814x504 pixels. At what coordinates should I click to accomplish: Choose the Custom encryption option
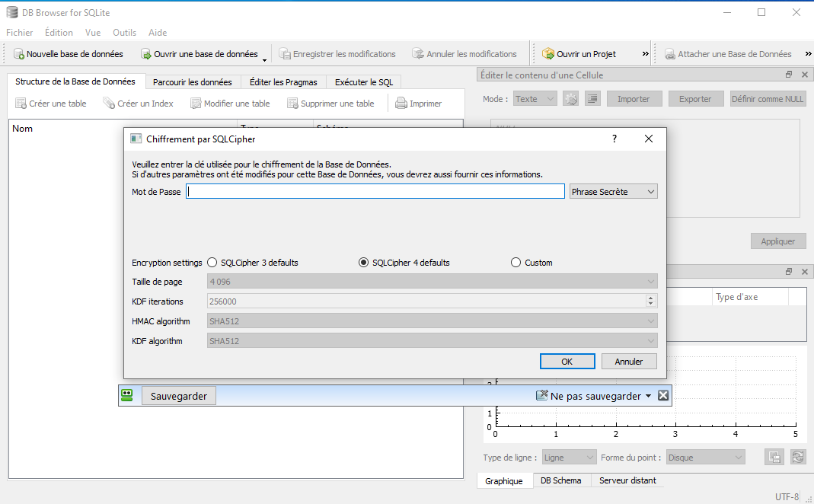click(515, 262)
